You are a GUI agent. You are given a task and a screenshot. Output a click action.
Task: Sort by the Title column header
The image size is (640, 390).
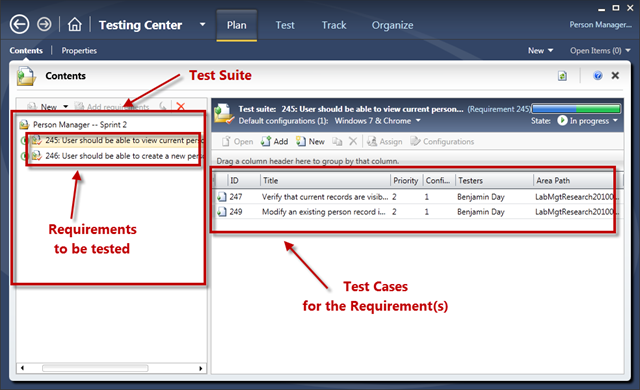point(325,180)
